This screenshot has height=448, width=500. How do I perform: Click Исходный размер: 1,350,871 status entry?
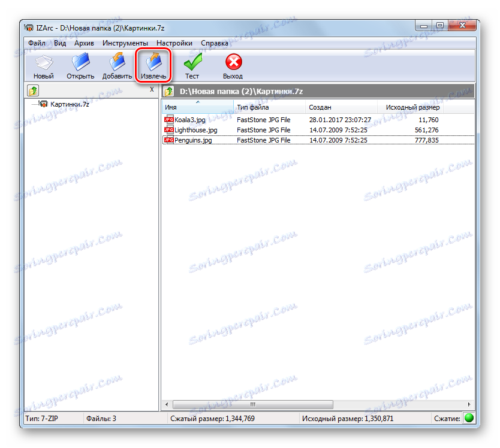[348, 419]
